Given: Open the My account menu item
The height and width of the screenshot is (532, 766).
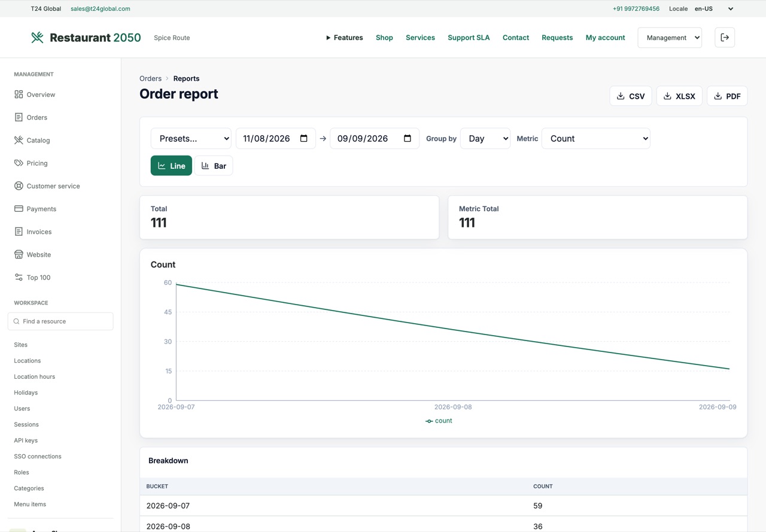Looking at the screenshot, I should click(605, 37).
